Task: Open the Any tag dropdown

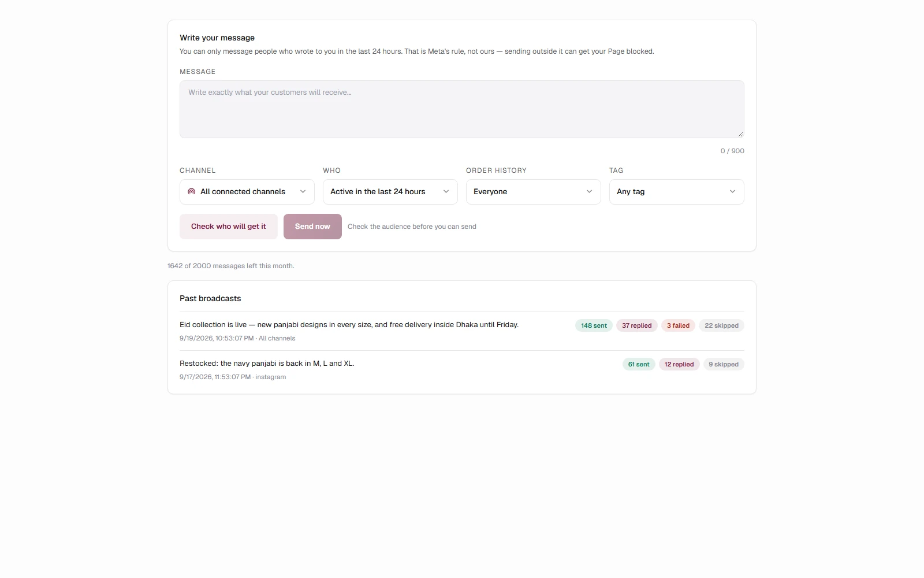Action: [x=677, y=192]
